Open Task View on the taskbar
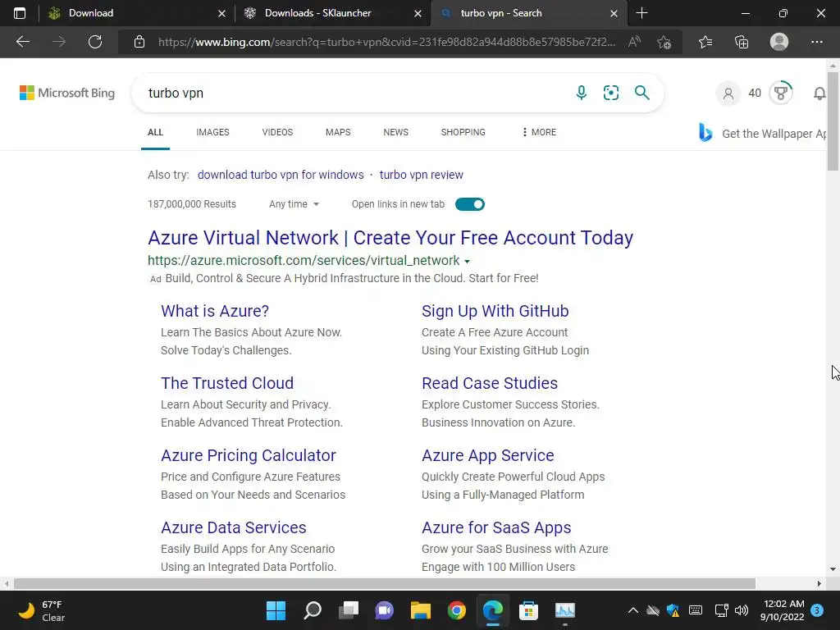Screen dimensions: 840x630 pos(348,610)
